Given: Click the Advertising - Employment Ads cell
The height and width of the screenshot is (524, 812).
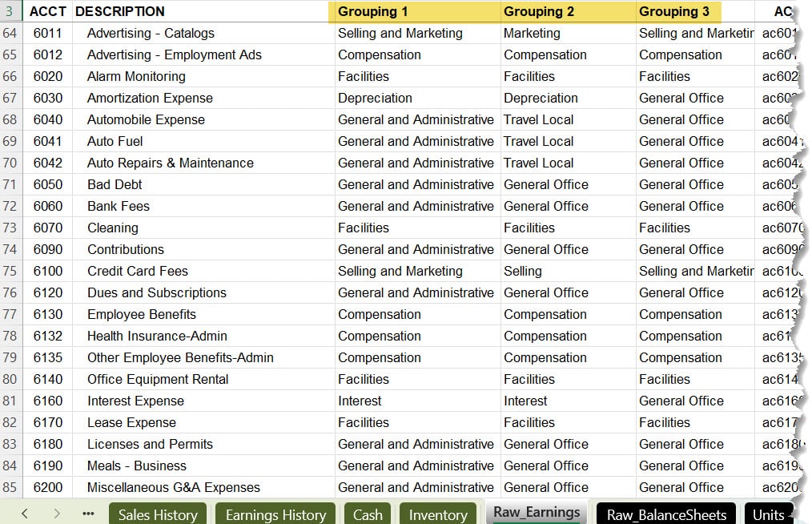Looking at the screenshot, I should (x=203, y=55).
